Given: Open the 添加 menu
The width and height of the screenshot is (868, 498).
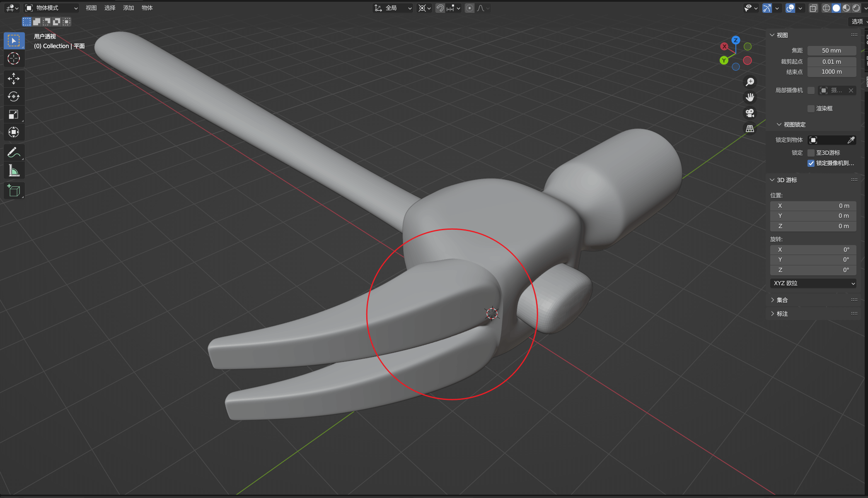Looking at the screenshot, I should [x=128, y=8].
